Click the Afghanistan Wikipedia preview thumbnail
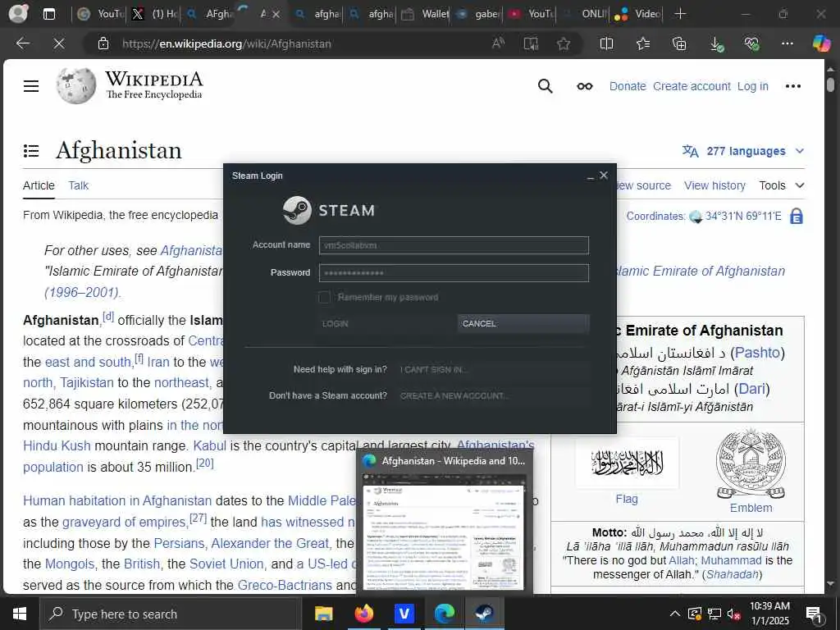840x630 pixels. 443,532
